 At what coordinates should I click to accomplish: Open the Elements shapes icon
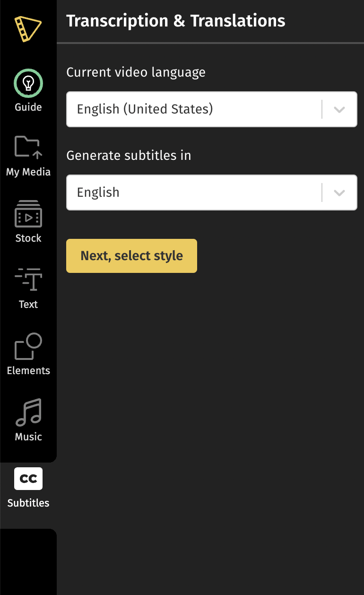tap(28, 346)
